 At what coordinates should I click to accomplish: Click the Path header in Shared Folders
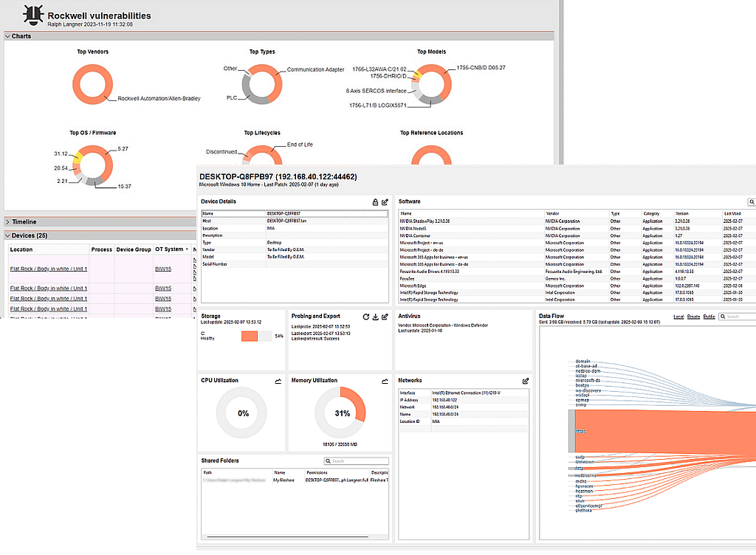pos(207,472)
